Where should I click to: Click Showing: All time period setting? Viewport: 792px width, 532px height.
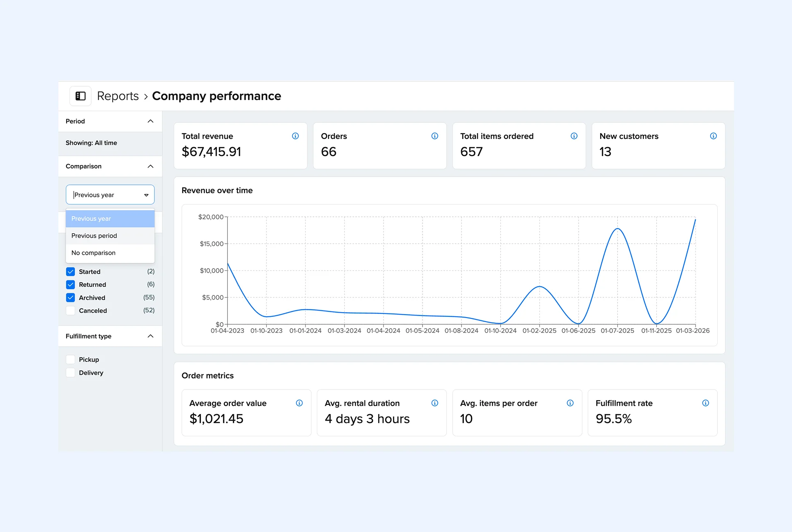91,143
